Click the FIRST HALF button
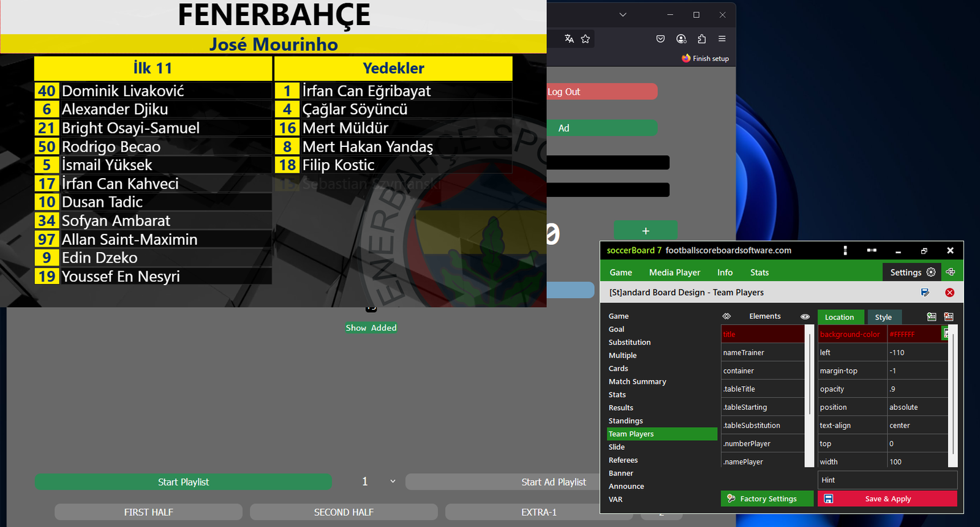The image size is (980, 527). point(149,512)
